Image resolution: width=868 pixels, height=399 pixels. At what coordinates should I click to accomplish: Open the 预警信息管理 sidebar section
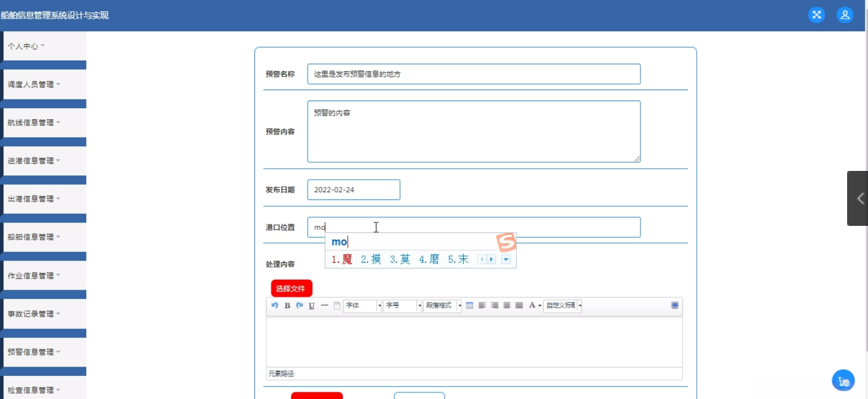point(45,352)
